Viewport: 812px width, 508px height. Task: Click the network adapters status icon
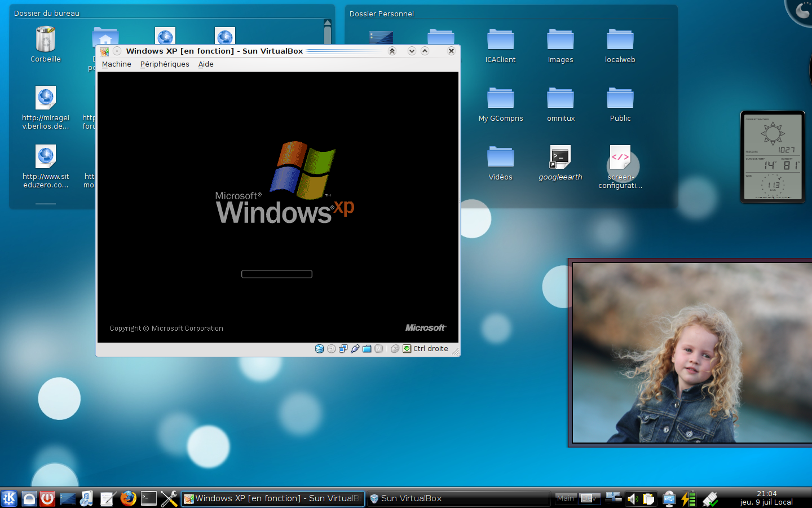tap(343, 349)
